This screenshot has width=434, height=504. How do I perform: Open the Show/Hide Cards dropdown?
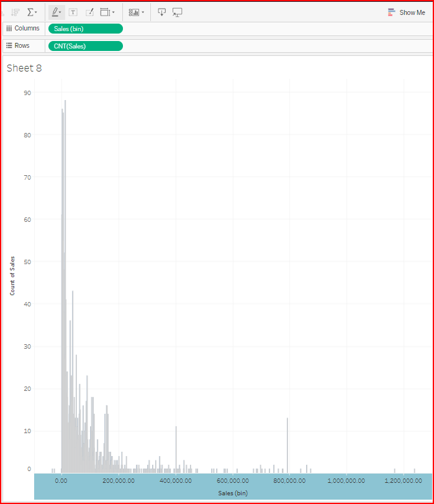(x=137, y=12)
